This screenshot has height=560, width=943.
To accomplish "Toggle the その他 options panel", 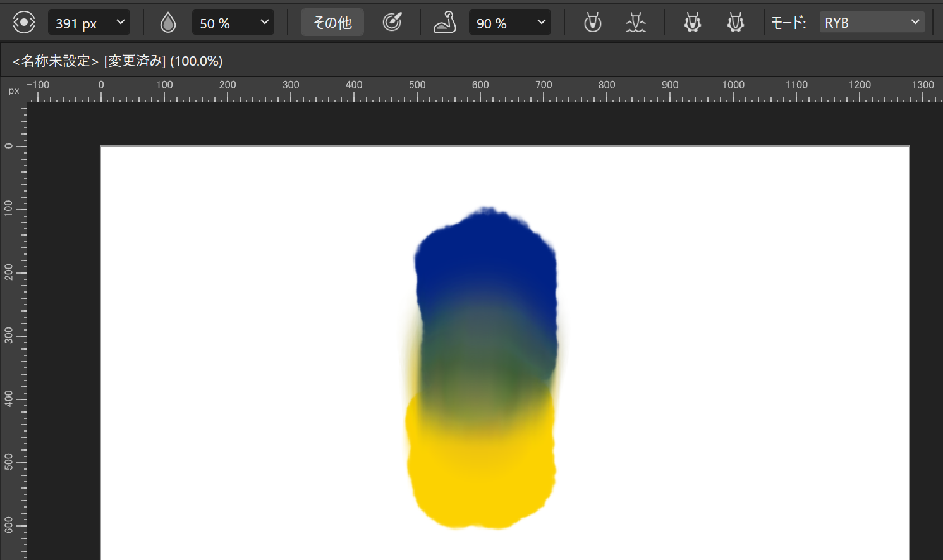I will point(332,21).
